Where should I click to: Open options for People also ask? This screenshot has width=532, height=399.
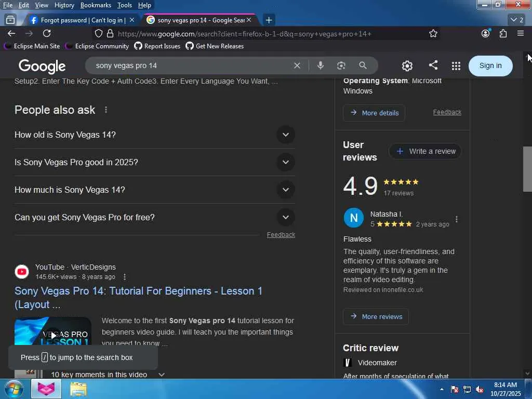tap(106, 110)
